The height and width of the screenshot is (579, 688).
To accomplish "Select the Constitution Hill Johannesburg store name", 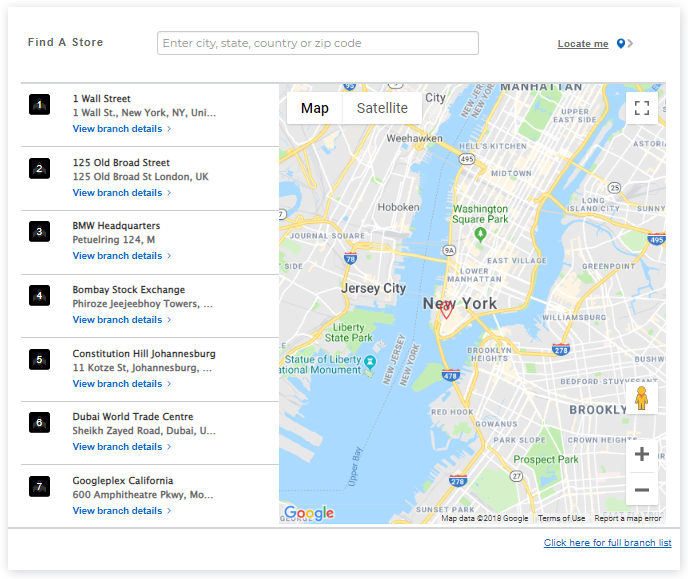I will pos(144,354).
